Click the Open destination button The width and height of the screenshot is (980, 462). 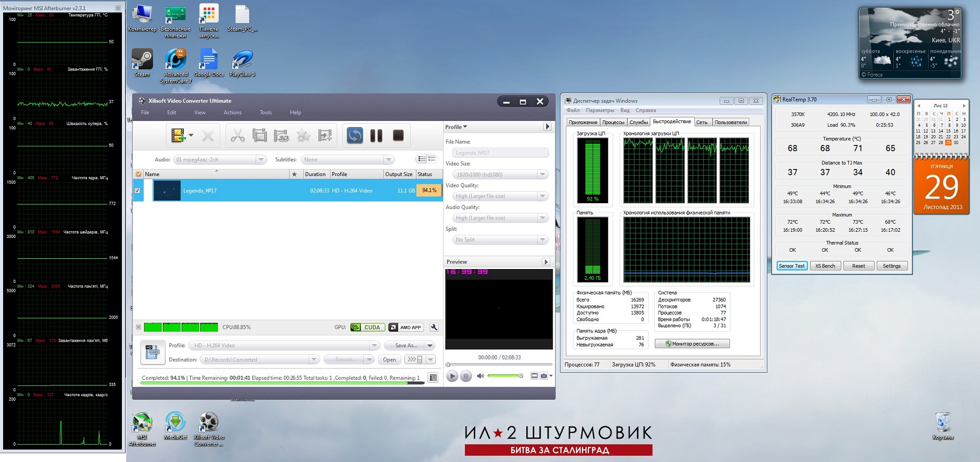point(389,360)
